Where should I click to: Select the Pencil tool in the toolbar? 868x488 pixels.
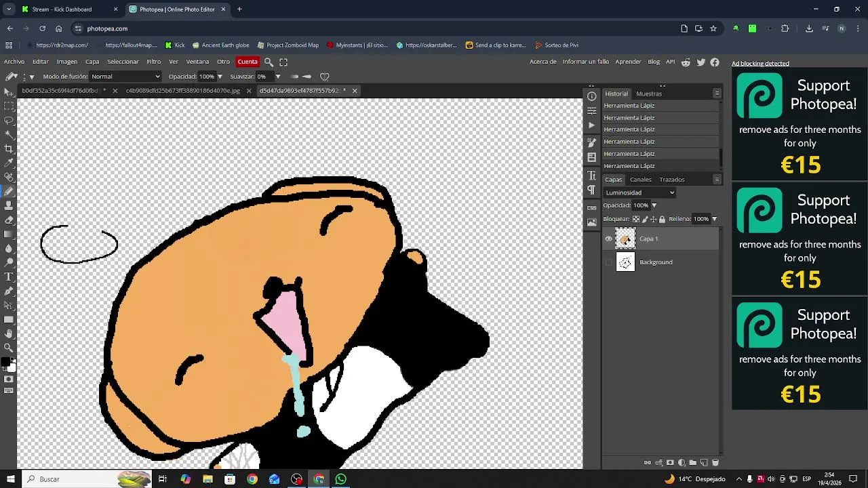point(9,191)
